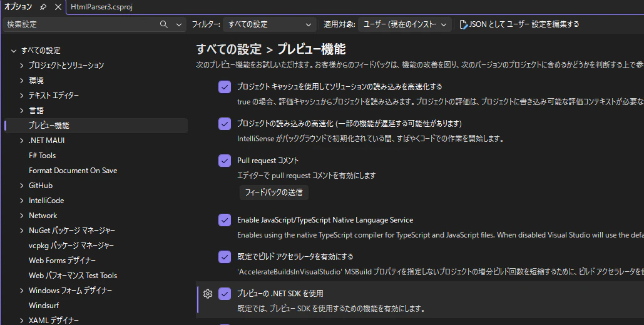This screenshot has width=644, height=325.
Task: Open Web パフォーマンス Test Tools settings
Action: click(x=73, y=276)
